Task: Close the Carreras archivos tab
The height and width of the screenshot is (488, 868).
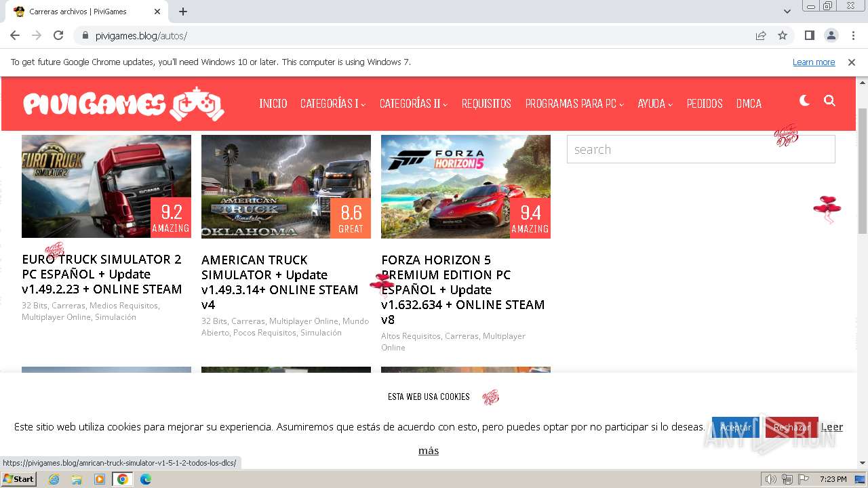Action: pyautogui.click(x=157, y=12)
